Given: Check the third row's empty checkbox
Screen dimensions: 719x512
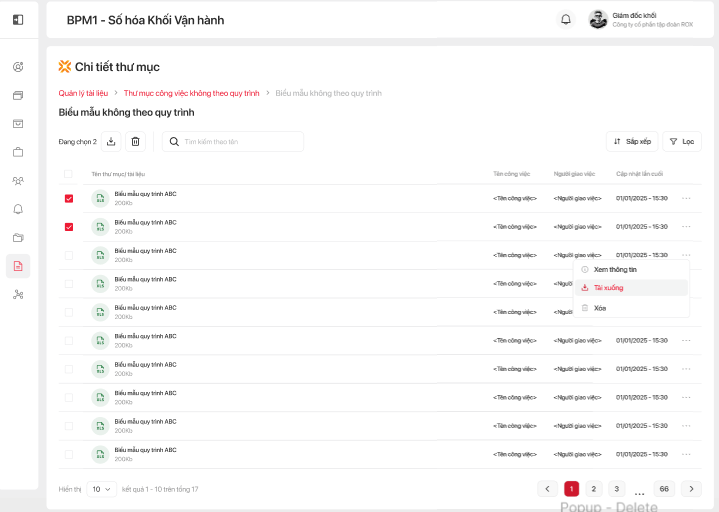Looking at the screenshot, I should click(x=69, y=255).
